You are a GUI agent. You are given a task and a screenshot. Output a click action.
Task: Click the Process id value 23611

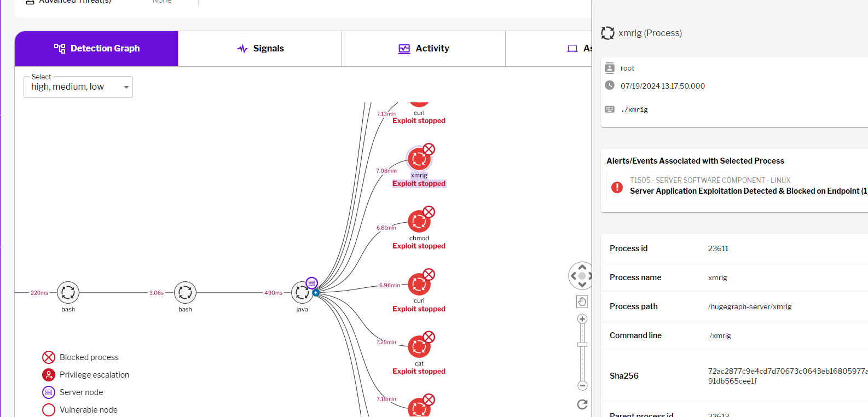718,248
